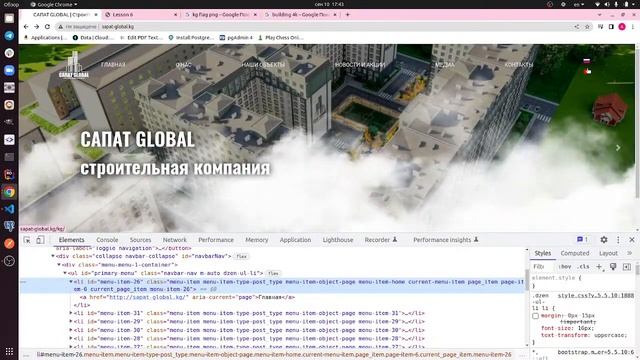Open DevTools settings gear
640x360 pixels.
604,240
